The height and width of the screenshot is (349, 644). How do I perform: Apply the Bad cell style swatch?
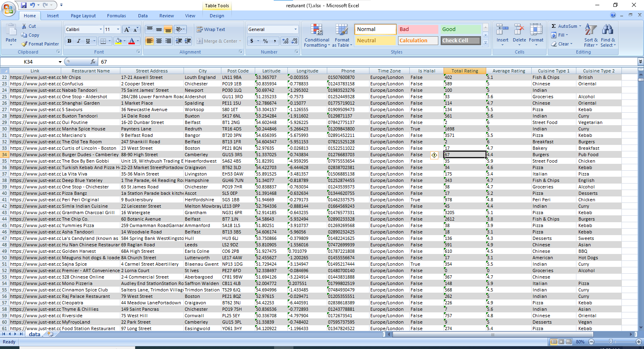[x=418, y=29]
